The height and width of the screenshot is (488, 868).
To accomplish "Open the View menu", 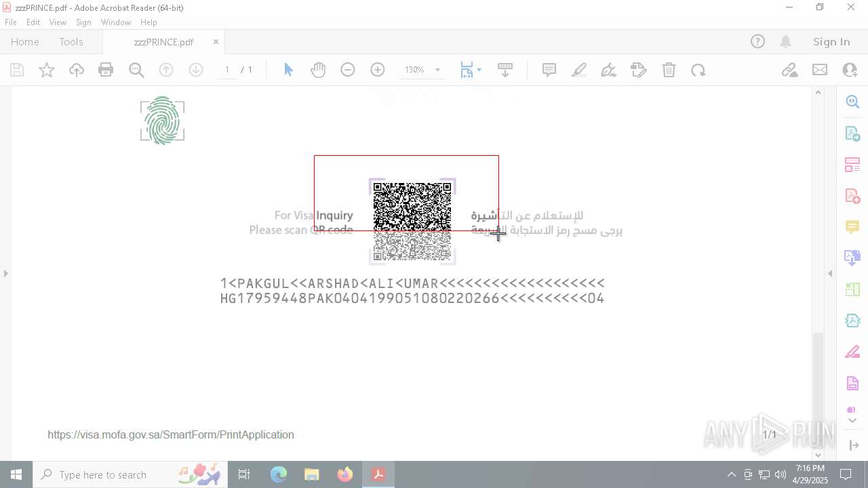I will pos(58,22).
